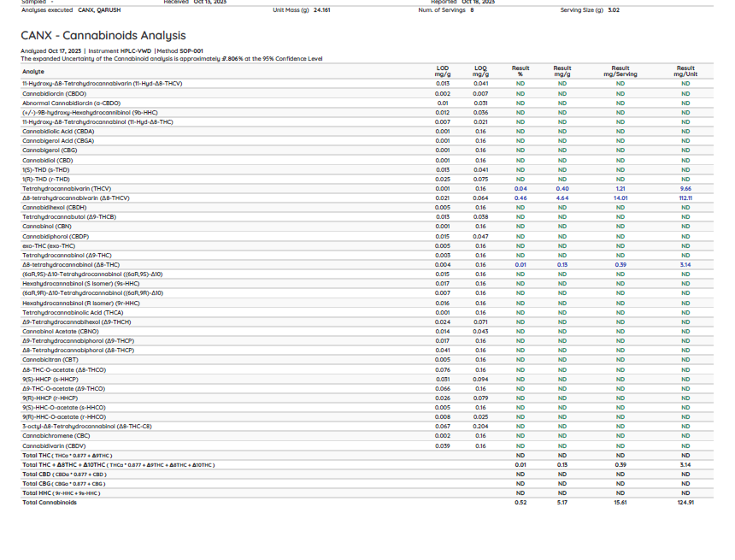Click the 124.91 total mg/Unit value
735x560 pixels.
tap(685, 503)
